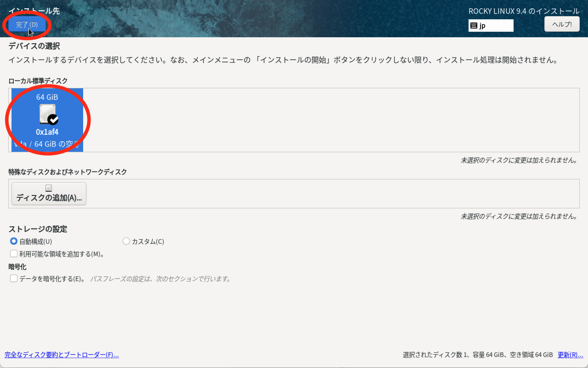
Task: Click the ストレージの設定 heading
Action: click(38, 229)
